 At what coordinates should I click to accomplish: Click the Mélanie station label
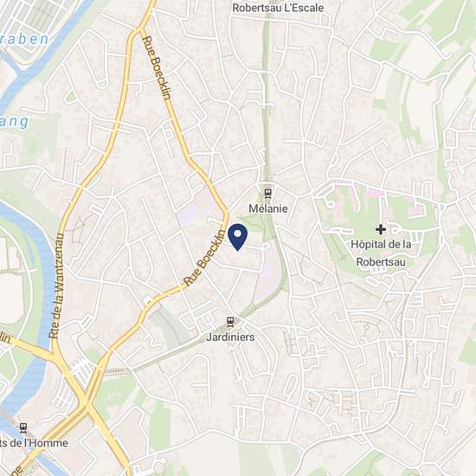click(268, 209)
